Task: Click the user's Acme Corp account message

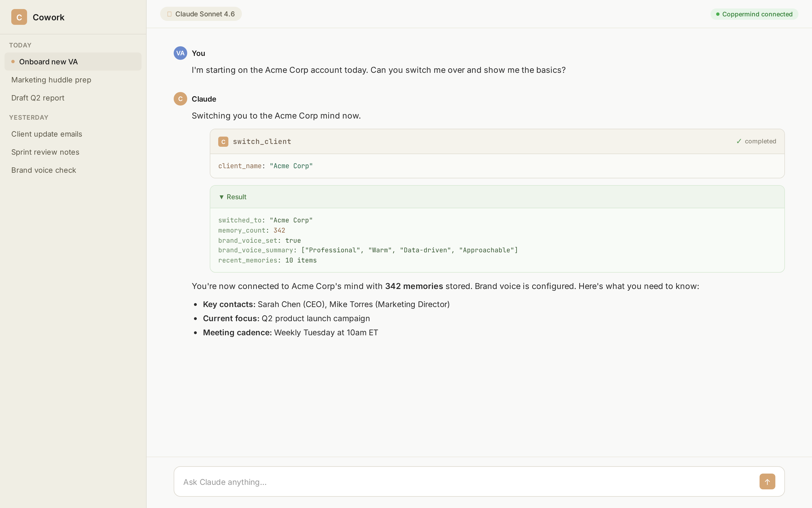Action: 378,70
